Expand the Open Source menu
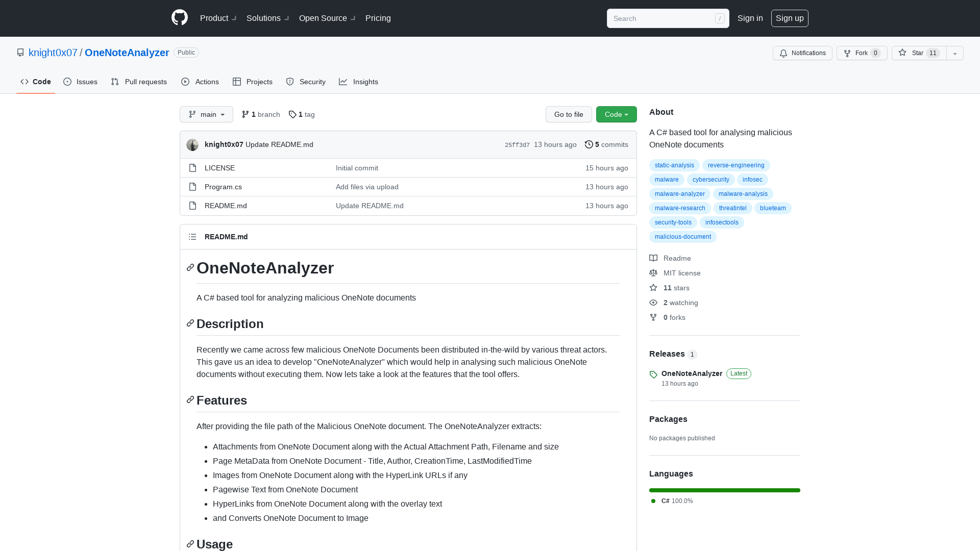980x551 pixels. click(327, 18)
